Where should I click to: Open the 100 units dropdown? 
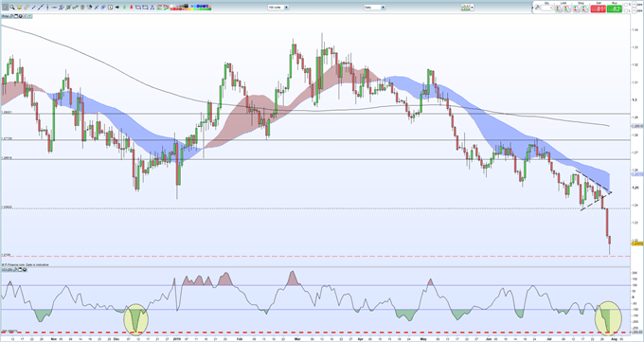click(x=278, y=7)
